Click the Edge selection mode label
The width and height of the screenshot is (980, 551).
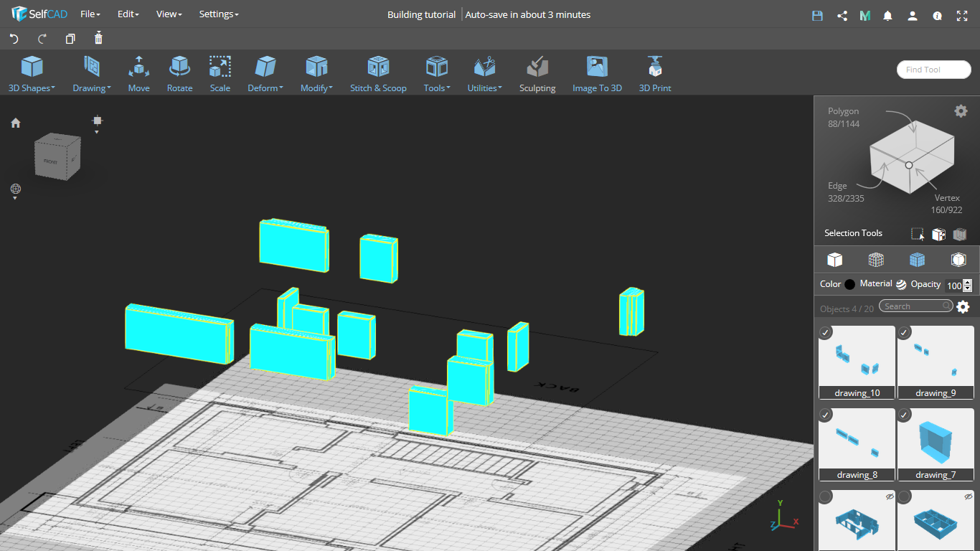837,186
